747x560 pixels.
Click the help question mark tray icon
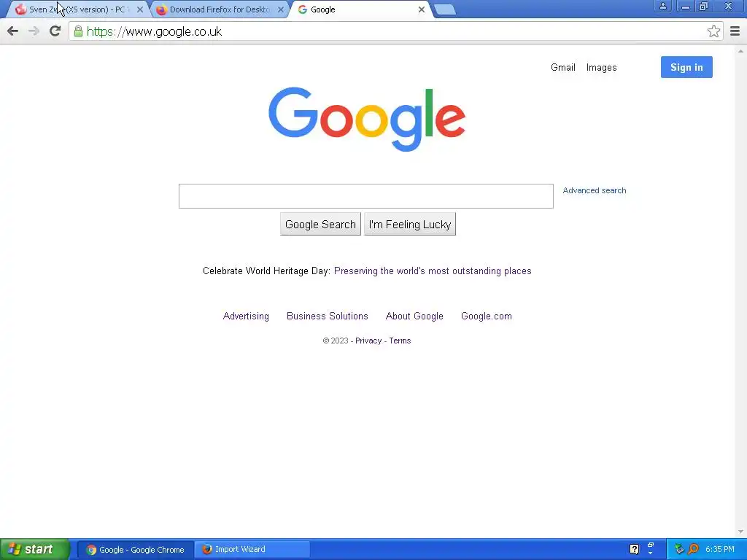tap(634, 549)
